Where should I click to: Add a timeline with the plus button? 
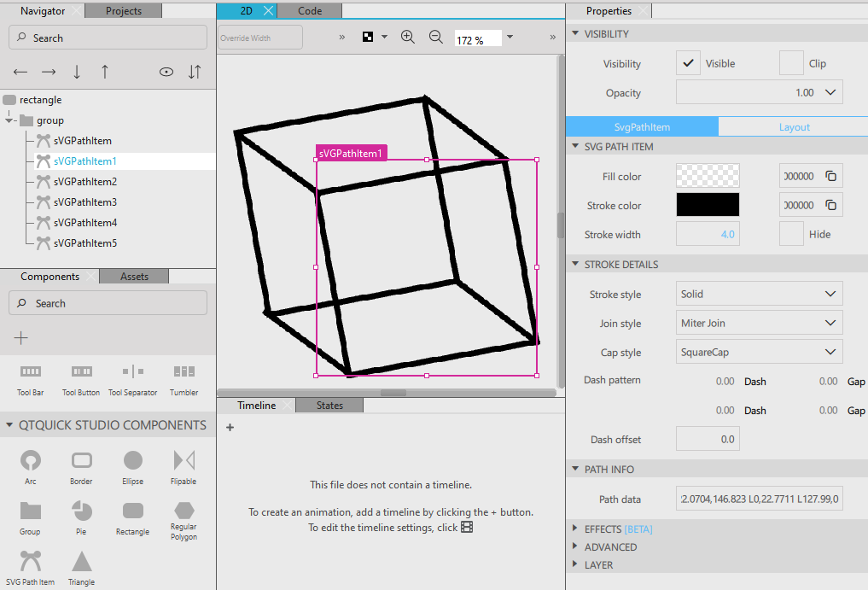coord(230,428)
